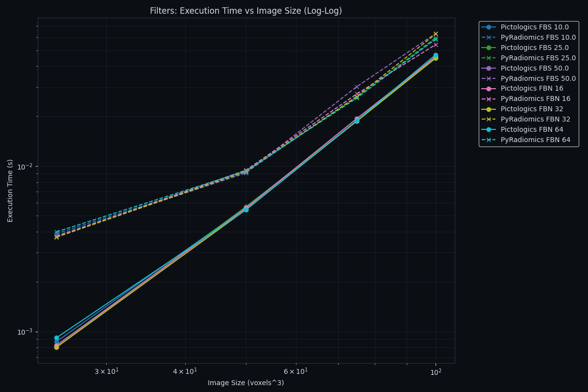Click the cyan Pictologics FBN 64 legend marker

[489, 130]
